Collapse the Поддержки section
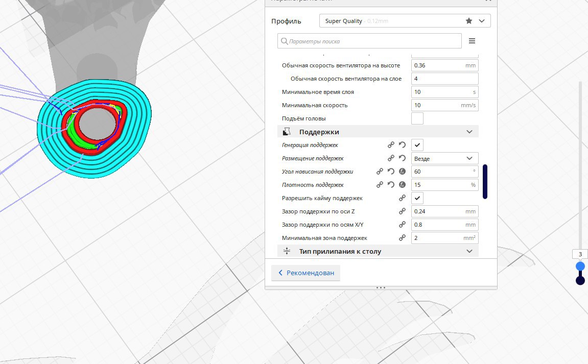 point(469,132)
